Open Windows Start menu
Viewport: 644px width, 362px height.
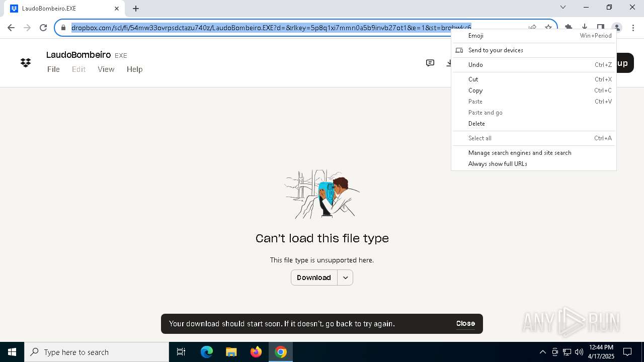click(x=12, y=352)
